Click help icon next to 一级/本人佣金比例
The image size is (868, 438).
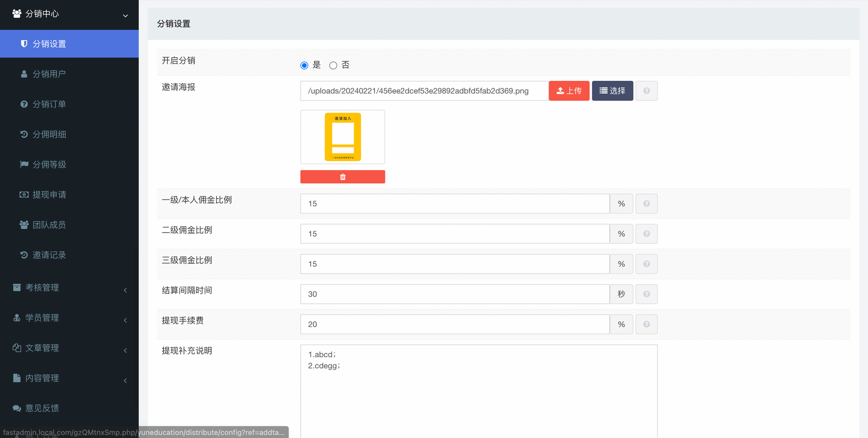(646, 204)
